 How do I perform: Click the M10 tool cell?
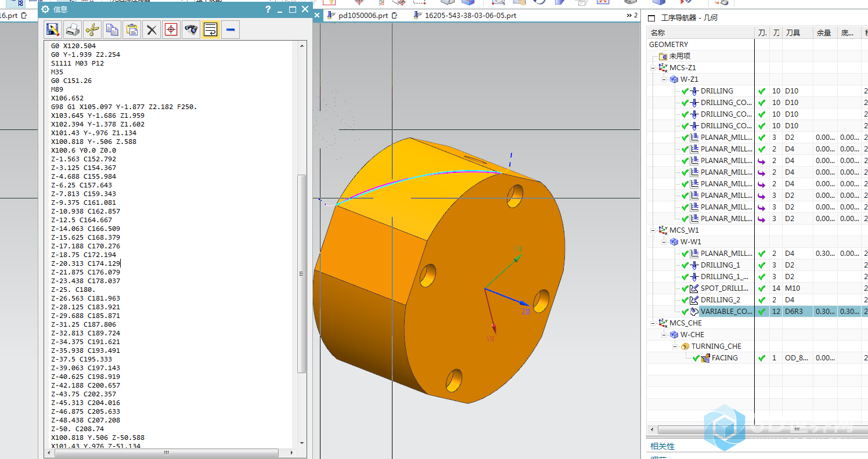792,288
